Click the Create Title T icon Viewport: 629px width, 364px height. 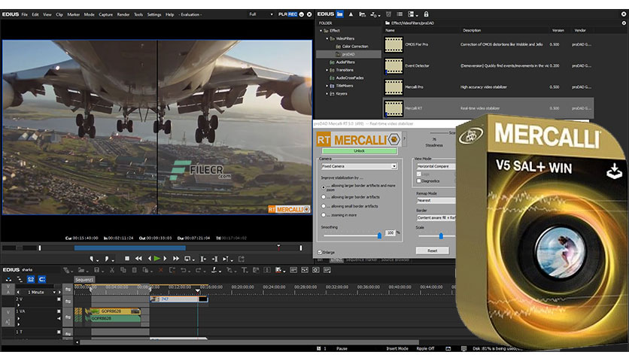click(244, 270)
